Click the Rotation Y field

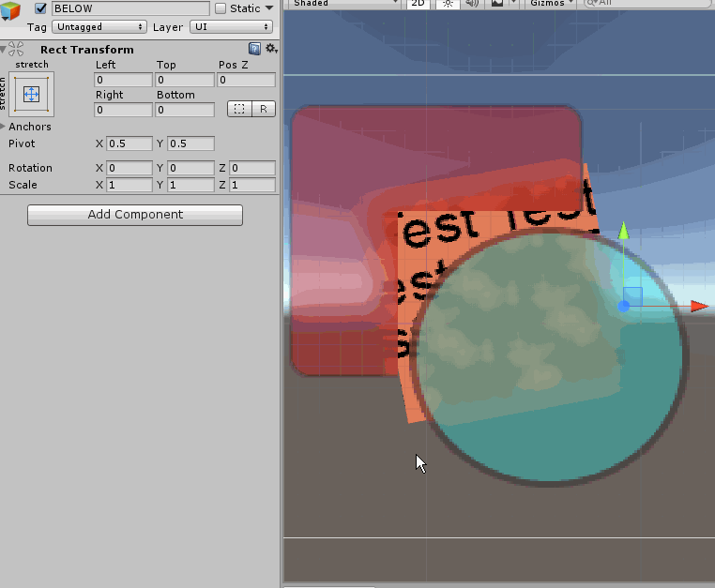tap(191, 168)
